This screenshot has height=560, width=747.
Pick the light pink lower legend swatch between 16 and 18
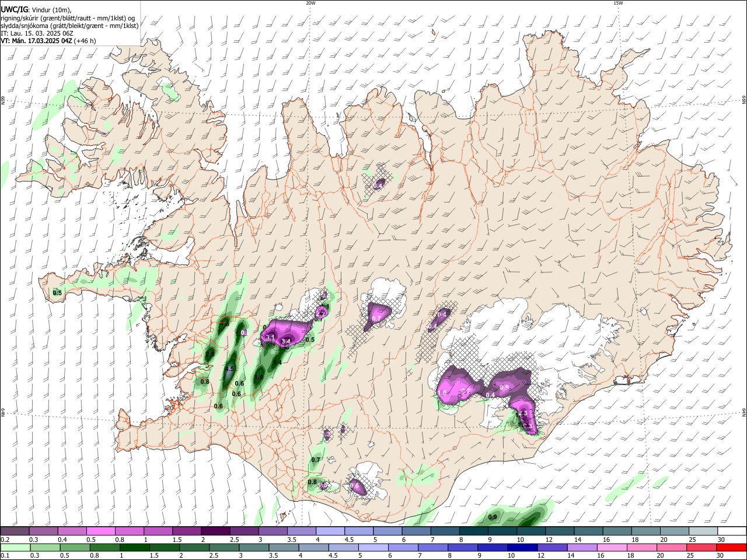pyautogui.click(x=612, y=547)
